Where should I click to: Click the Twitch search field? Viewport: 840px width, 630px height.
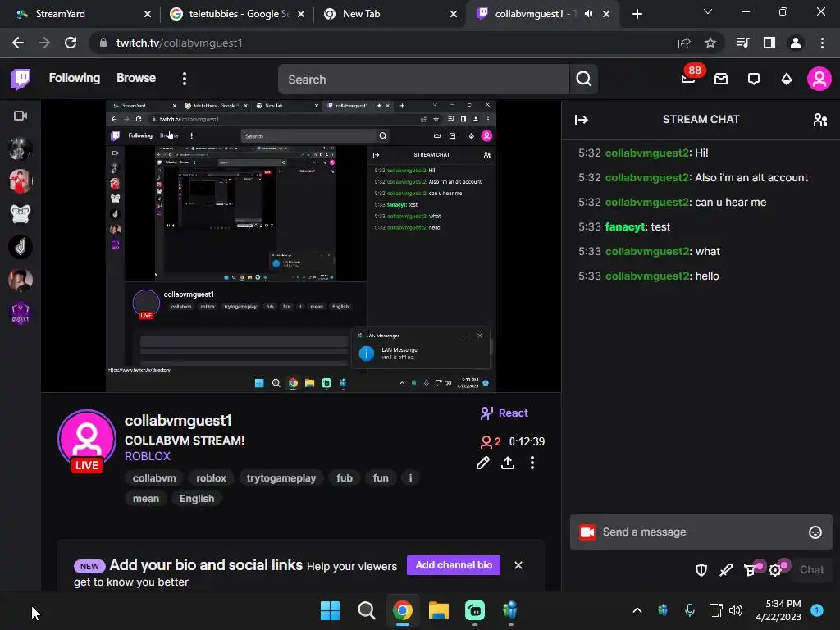pos(423,80)
